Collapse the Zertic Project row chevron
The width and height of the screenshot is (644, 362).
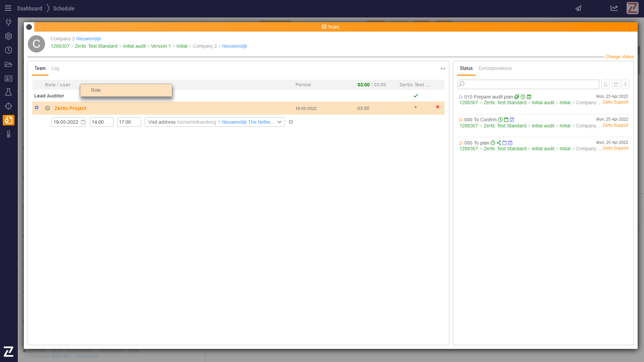pos(48,108)
